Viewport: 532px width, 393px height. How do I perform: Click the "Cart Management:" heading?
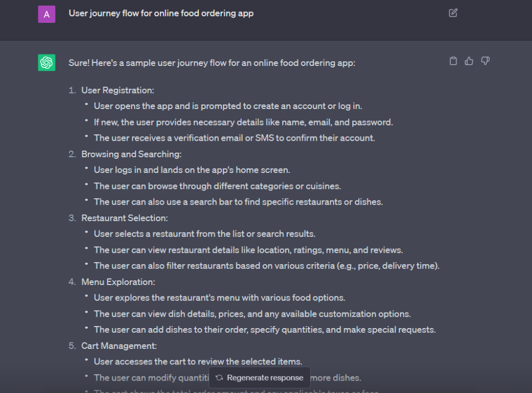coord(119,346)
